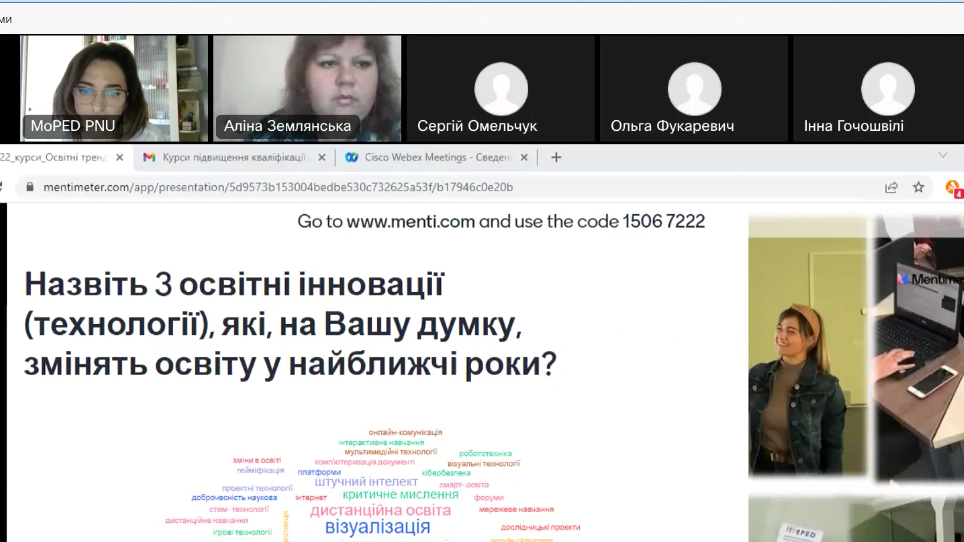Screen dimensions: 964x542
Task: Close the Освітні тренди tab
Action: [120, 157]
